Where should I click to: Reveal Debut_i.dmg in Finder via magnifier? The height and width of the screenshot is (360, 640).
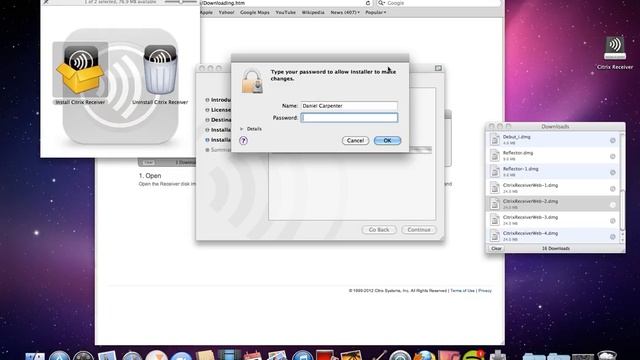tap(612, 140)
